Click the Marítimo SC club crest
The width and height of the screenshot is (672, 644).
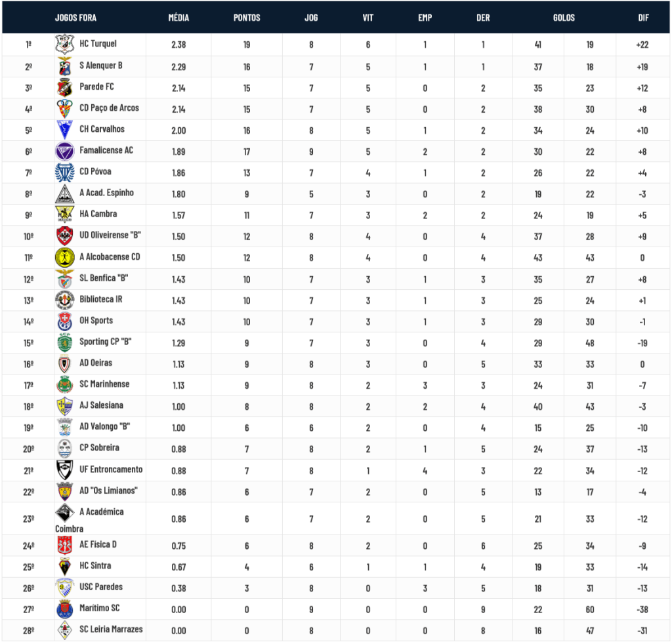[65, 609]
